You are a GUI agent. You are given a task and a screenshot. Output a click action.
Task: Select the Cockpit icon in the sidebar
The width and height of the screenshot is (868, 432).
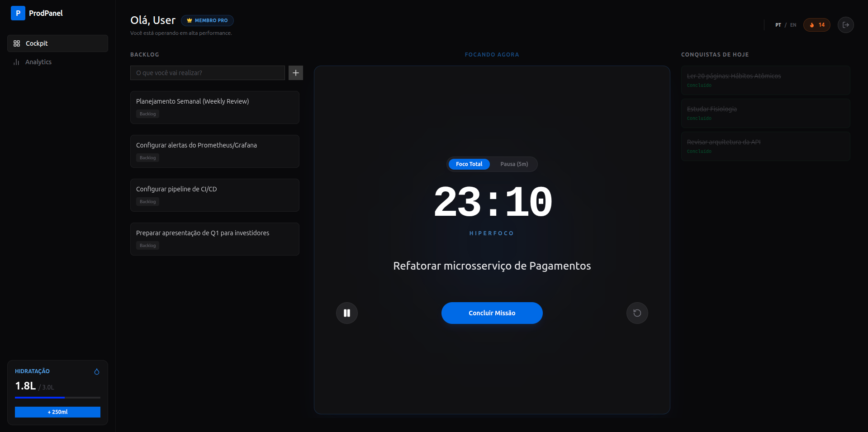pos(17,43)
